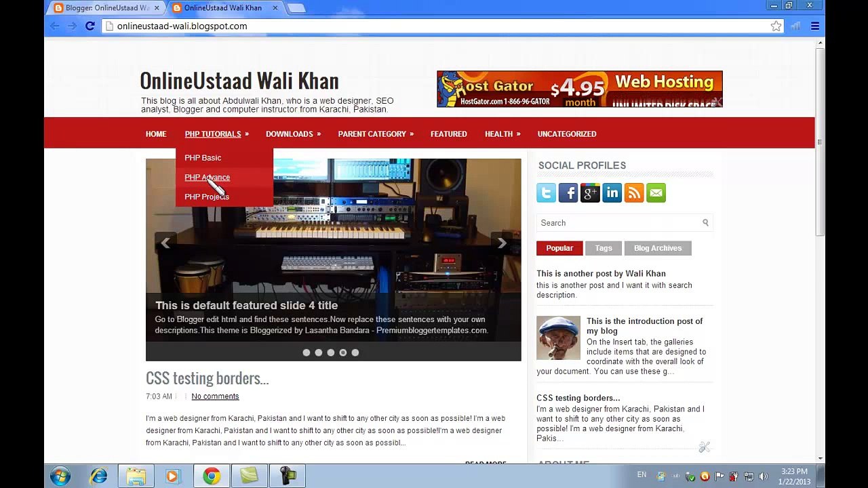Screen dimensions: 868x488
Task: Open the Facebook social profile icon
Action: [x=568, y=193]
